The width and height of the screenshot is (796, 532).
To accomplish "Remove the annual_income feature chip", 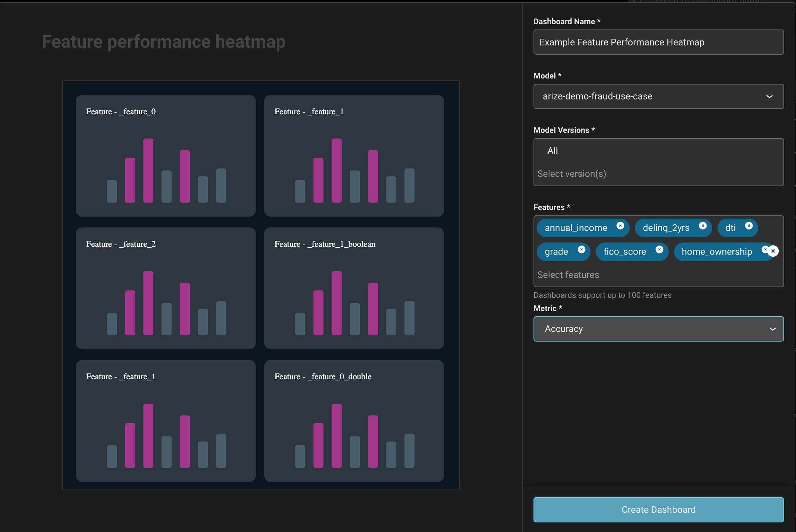I will (620, 226).
